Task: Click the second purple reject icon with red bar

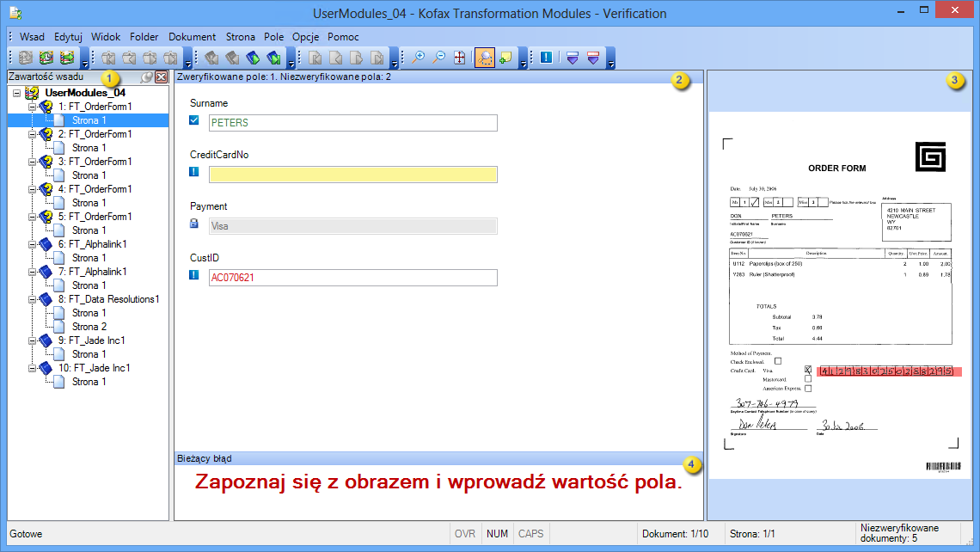Action: [x=594, y=58]
